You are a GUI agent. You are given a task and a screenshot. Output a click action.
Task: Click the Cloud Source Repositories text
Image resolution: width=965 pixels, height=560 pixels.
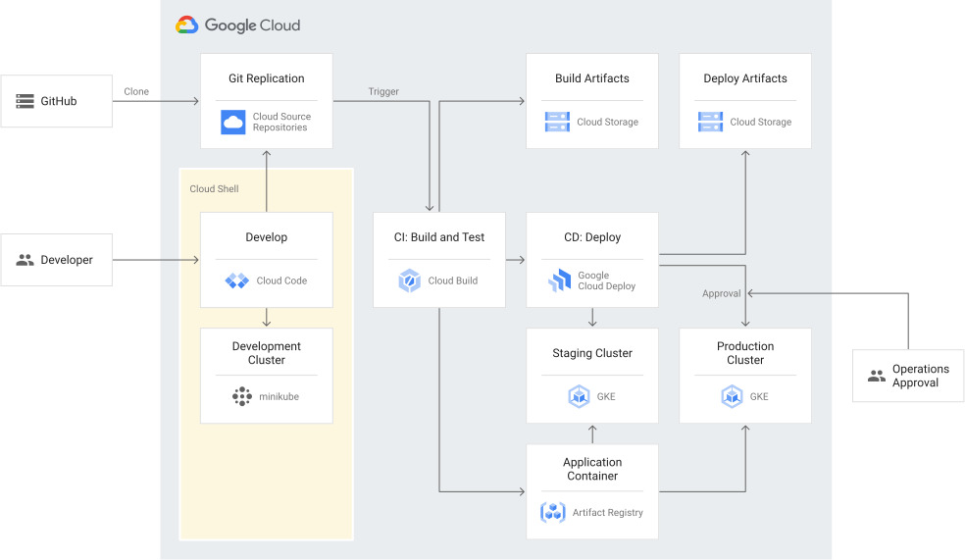pyautogui.click(x=281, y=122)
